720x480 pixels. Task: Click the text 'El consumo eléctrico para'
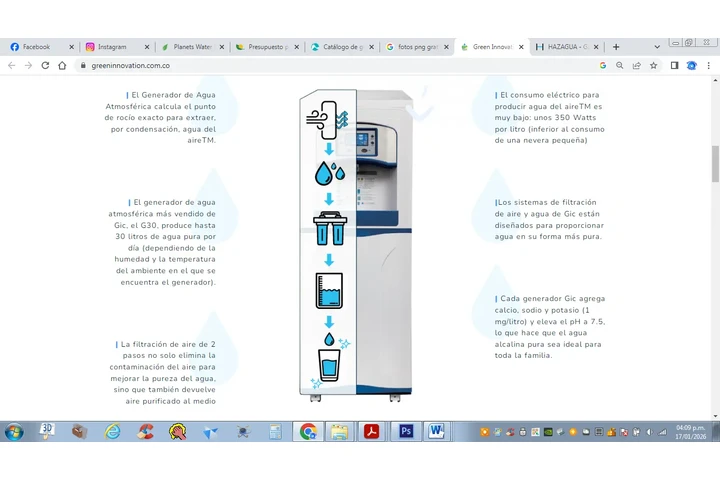(x=550, y=95)
